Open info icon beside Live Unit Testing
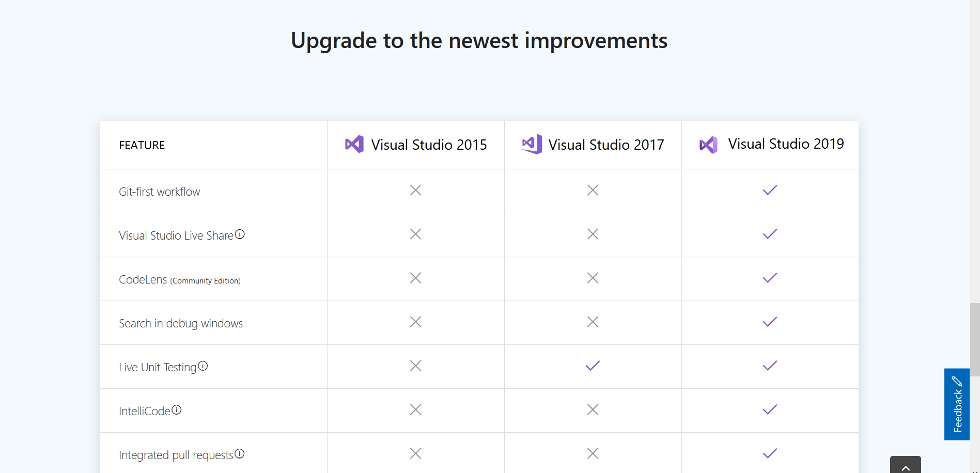The image size is (980, 473). click(x=203, y=366)
